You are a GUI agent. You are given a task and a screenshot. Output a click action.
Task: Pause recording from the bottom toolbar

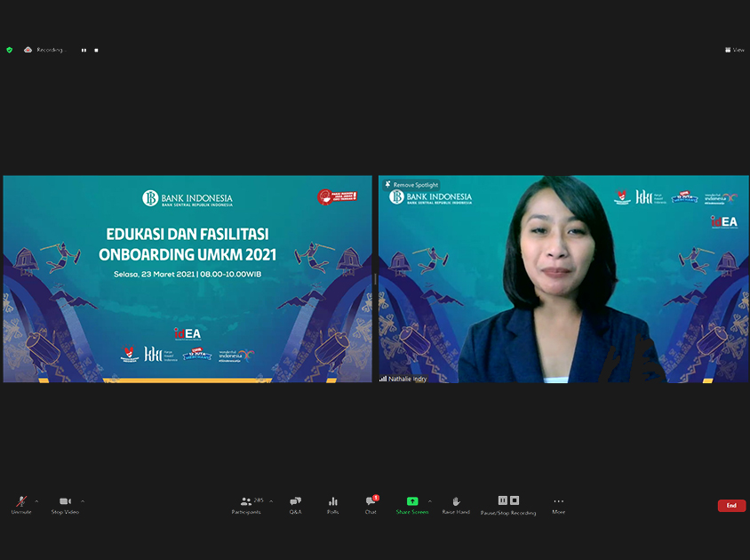[x=503, y=500]
